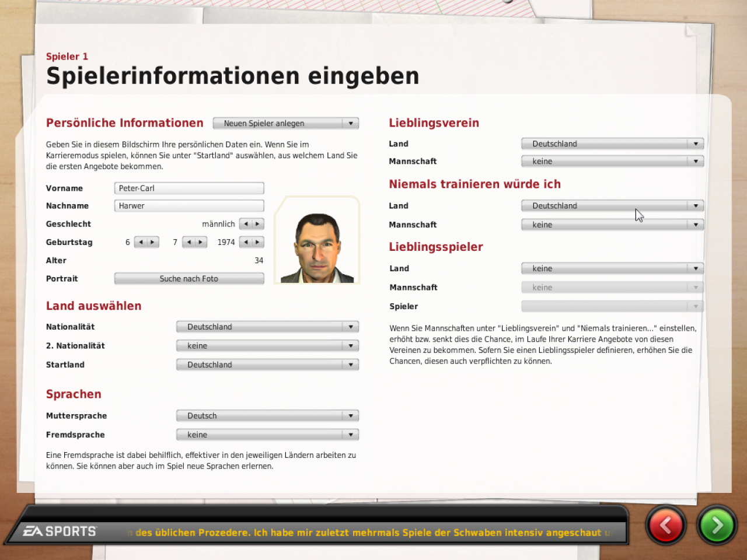Image resolution: width=747 pixels, height=560 pixels.
Task: Decrease birthday month with left arrow
Action: click(x=189, y=242)
